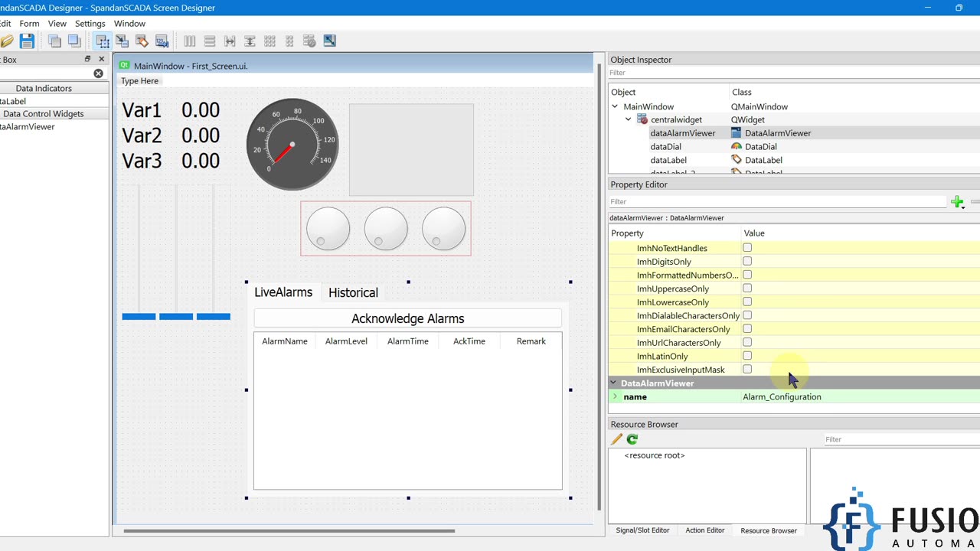The image size is (980, 551).
Task: Collapse the centralwidget tree node
Action: [629, 119]
